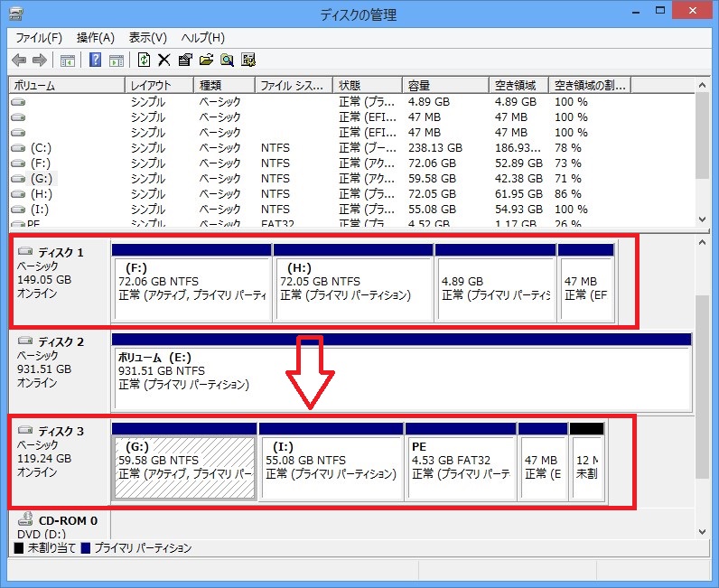Click the 238.13 GB capacity cell
The width and height of the screenshot is (719, 588).
click(x=435, y=148)
